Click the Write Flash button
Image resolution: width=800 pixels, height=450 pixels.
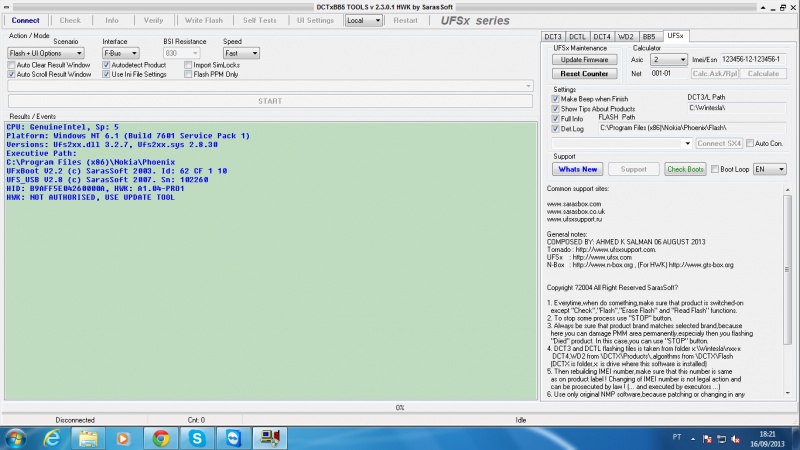point(204,20)
